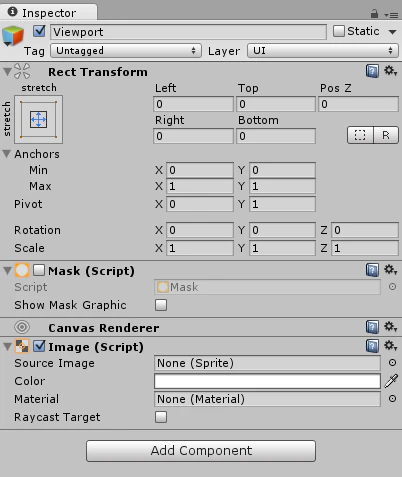Screen dimensions: 402x477
Task: Click the Pivot X field
Action: click(x=200, y=204)
